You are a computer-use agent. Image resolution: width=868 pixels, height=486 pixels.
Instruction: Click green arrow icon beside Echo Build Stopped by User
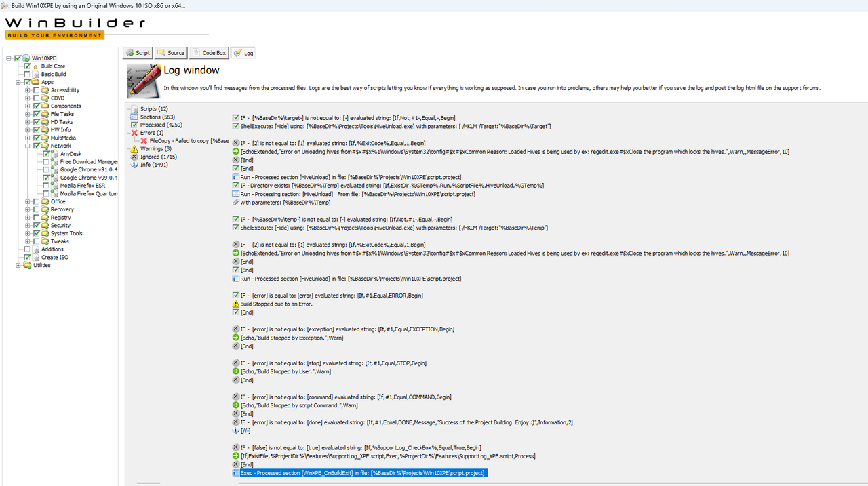235,371
